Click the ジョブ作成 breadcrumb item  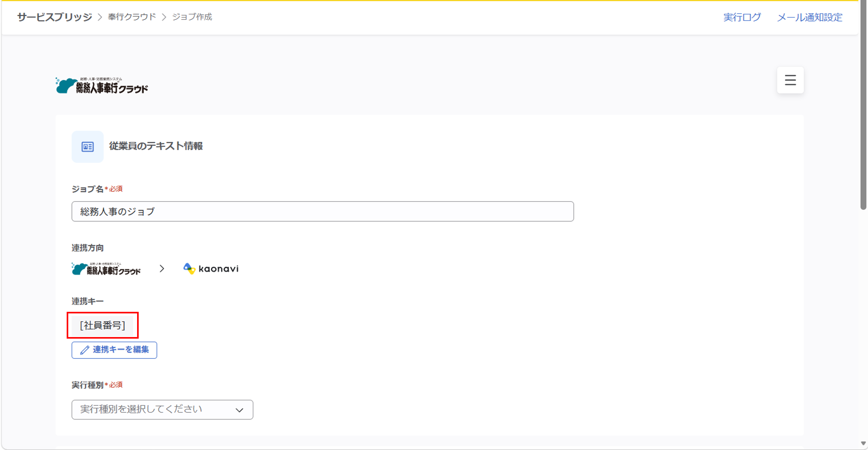click(192, 17)
